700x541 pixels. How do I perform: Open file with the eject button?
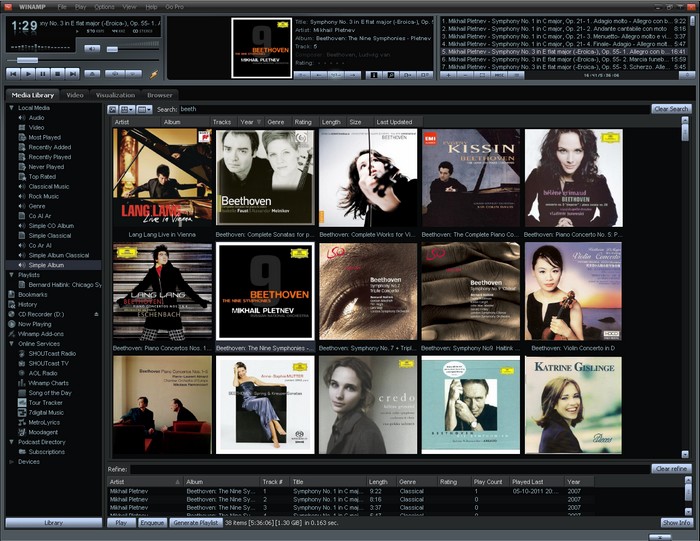click(92, 74)
